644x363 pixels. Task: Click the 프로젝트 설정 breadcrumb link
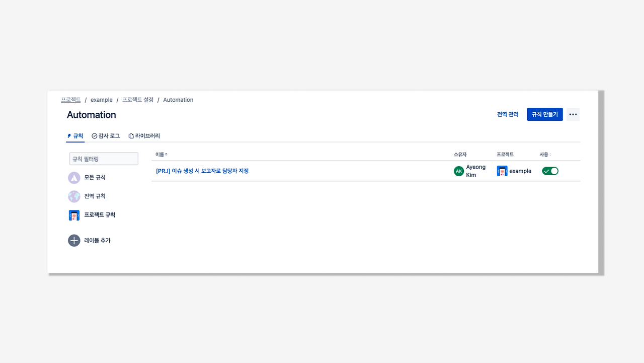point(138,100)
